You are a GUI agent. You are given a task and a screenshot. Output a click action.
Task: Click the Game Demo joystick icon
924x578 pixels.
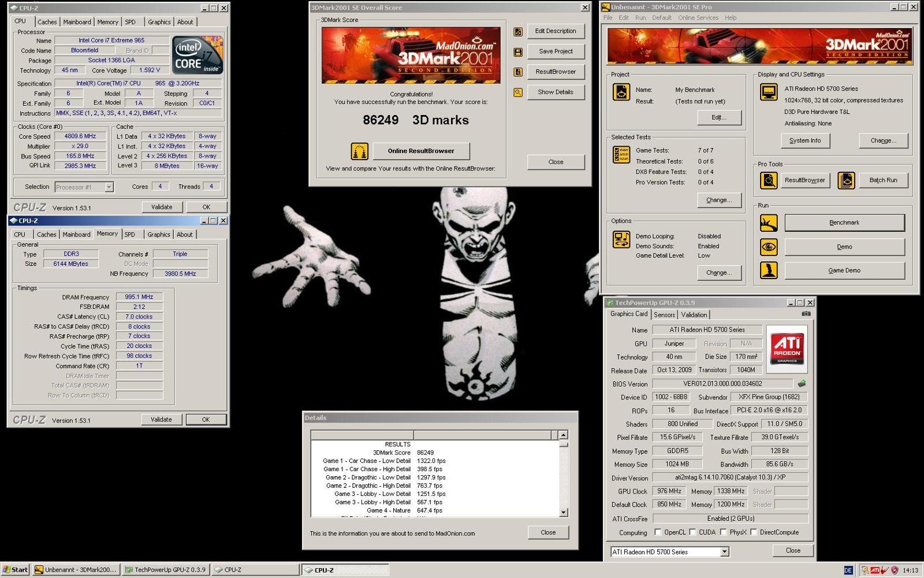[769, 271]
